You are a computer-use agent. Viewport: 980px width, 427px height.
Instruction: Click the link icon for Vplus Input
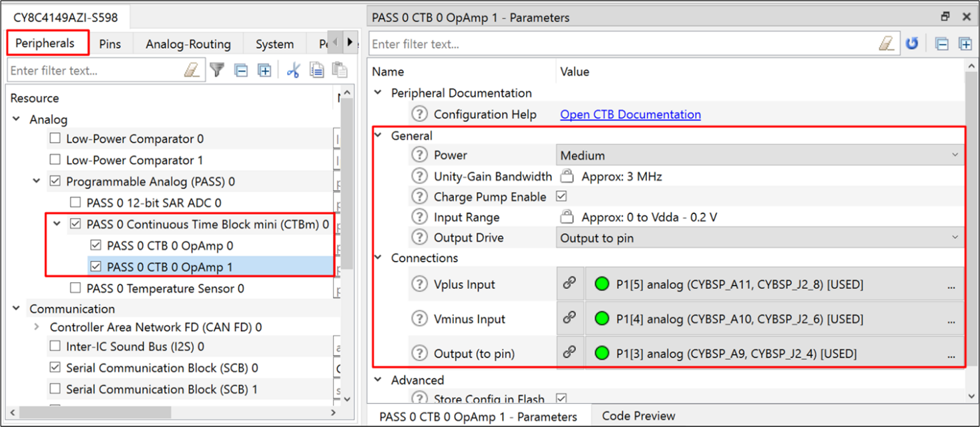(569, 284)
